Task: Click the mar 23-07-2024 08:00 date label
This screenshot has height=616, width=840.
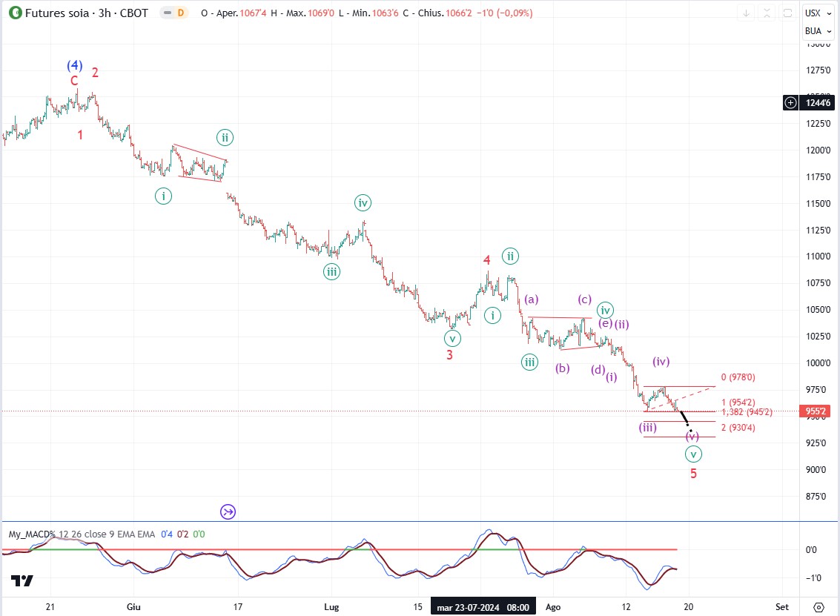Action: [483, 607]
